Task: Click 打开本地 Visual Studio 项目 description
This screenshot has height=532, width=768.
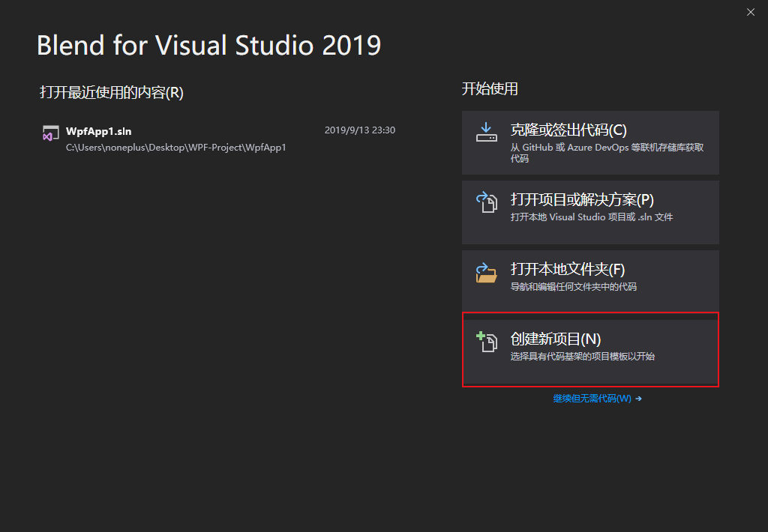Action: coord(591,217)
